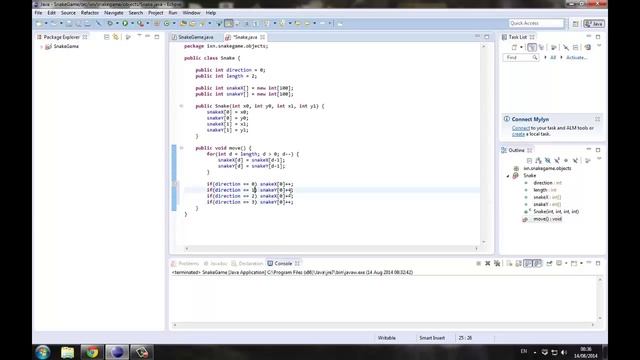Viewport: 640px width, 360px height.
Task: Switch to Declaration tab
Action: click(247, 264)
